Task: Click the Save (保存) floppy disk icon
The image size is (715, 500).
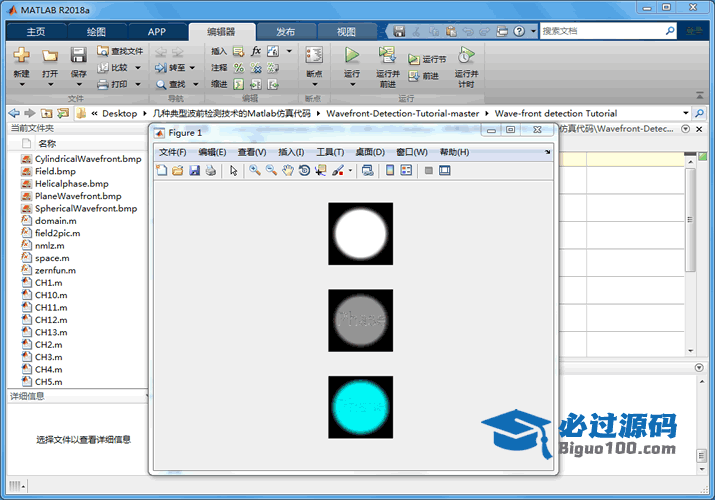Action: tap(78, 56)
